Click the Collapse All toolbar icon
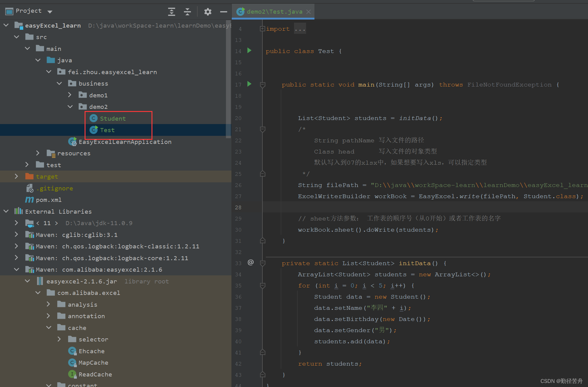Screen dimensions: 588x387 pyautogui.click(x=187, y=12)
